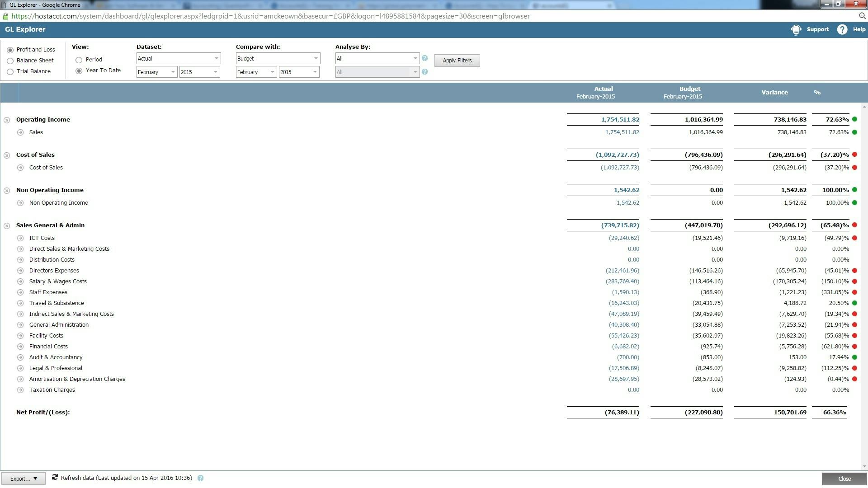Viewport: 868px width, 488px height.
Task: Click info icon next to last updated text
Action: (200, 478)
